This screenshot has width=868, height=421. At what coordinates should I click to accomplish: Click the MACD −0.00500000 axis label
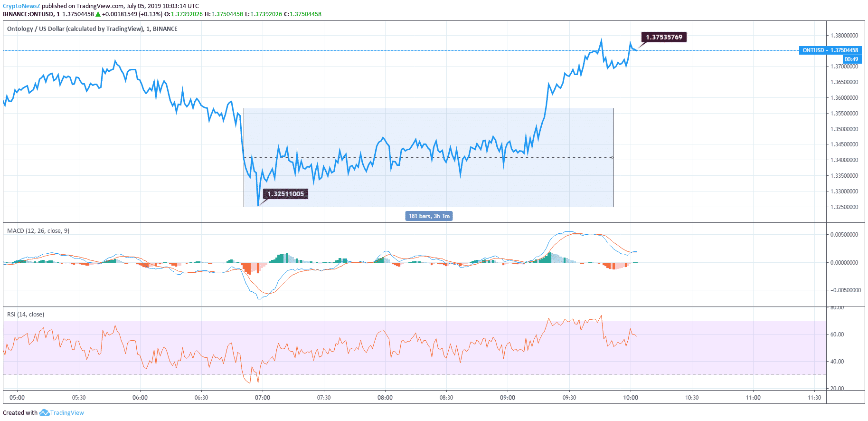[x=845, y=290]
